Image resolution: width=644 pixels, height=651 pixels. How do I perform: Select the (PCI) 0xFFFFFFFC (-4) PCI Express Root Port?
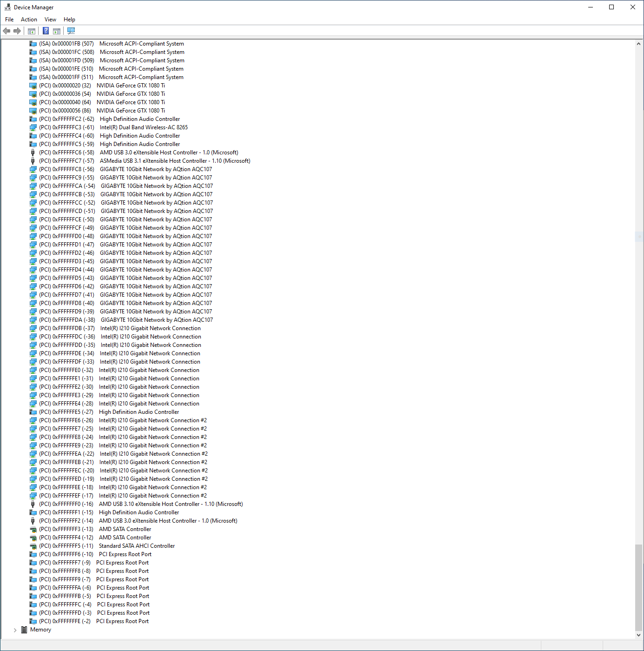click(x=94, y=604)
